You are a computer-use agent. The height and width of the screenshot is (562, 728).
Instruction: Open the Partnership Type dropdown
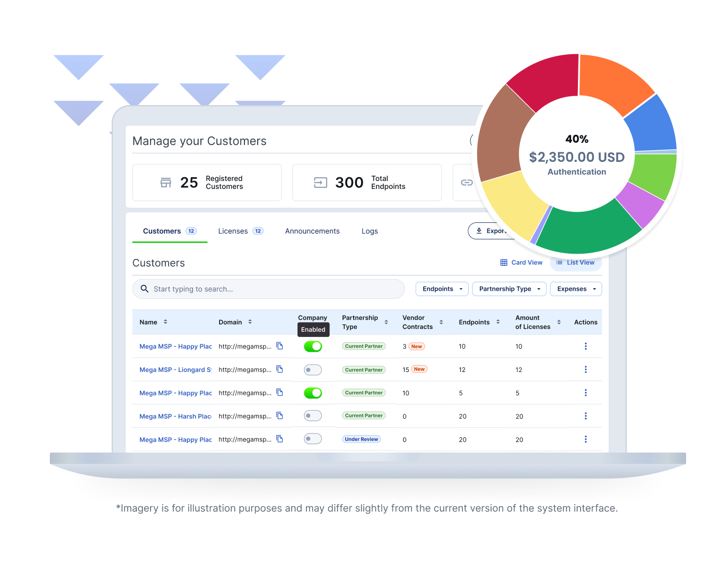508,289
